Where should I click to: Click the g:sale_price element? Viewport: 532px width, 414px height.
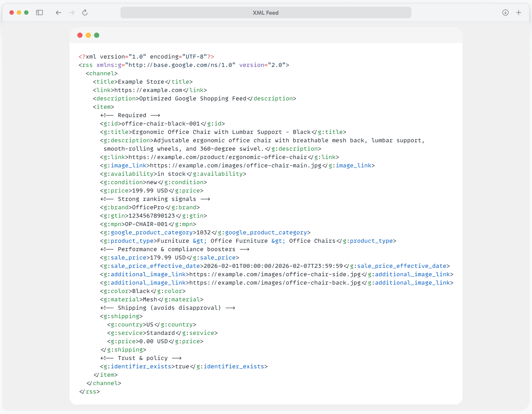[x=124, y=257]
